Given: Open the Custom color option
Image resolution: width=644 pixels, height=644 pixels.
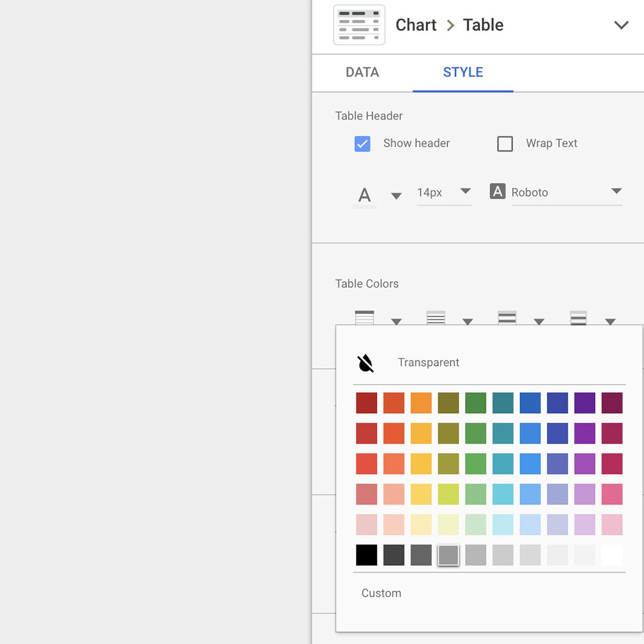Looking at the screenshot, I should click(x=381, y=593).
